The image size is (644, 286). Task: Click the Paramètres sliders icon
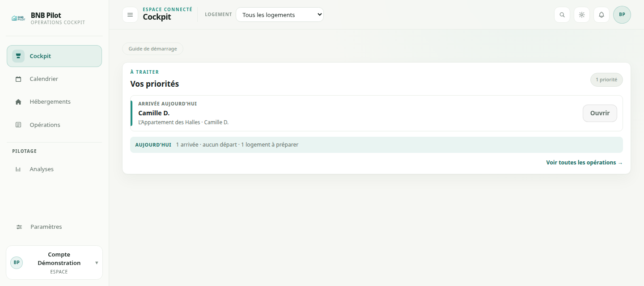19,227
